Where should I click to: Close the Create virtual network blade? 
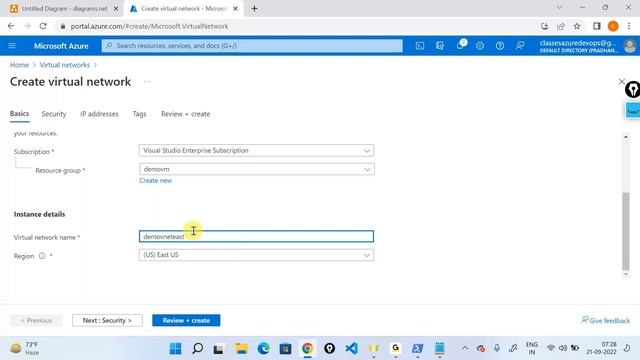tap(621, 82)
